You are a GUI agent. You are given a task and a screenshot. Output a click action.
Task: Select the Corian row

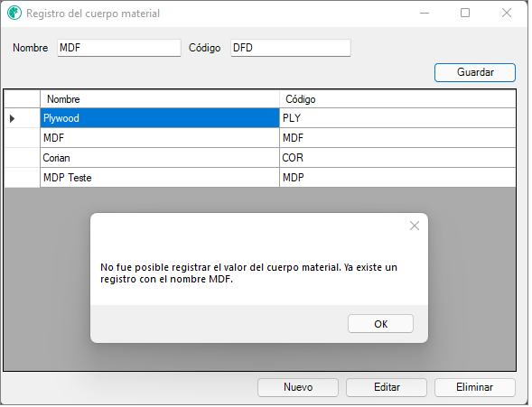click(x=261, y=159)
